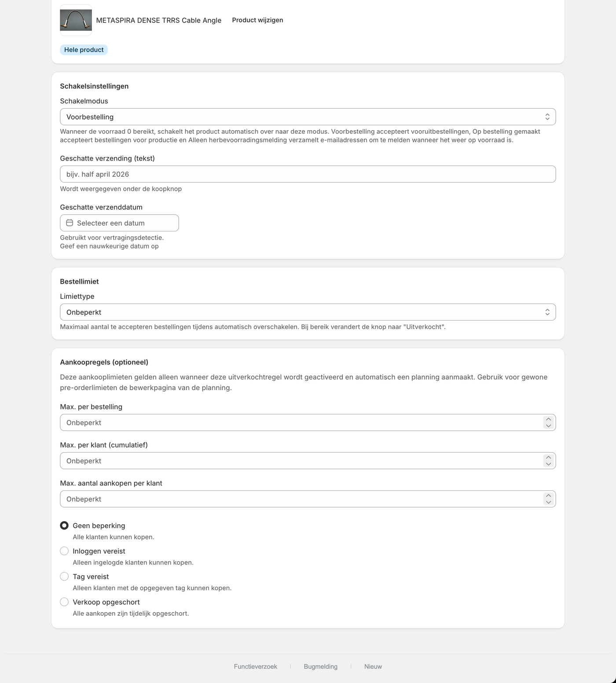
Task: Click Product wijzigen link
Action: pyautogui.click(x=257, y=20)
